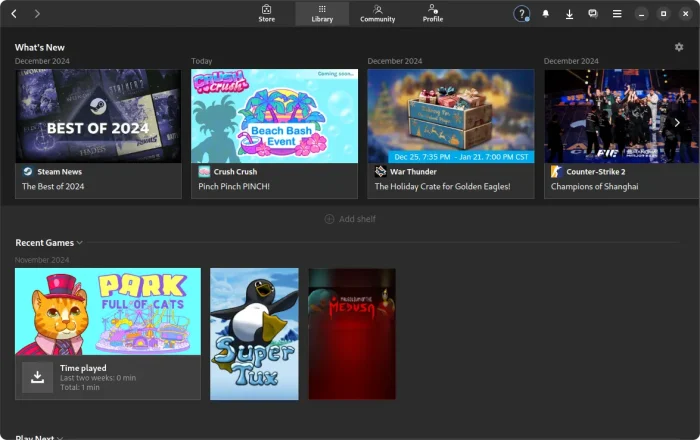This screenshot has width=700, height=440.
Task: Show next What's New items arrow
Action: 677,123
